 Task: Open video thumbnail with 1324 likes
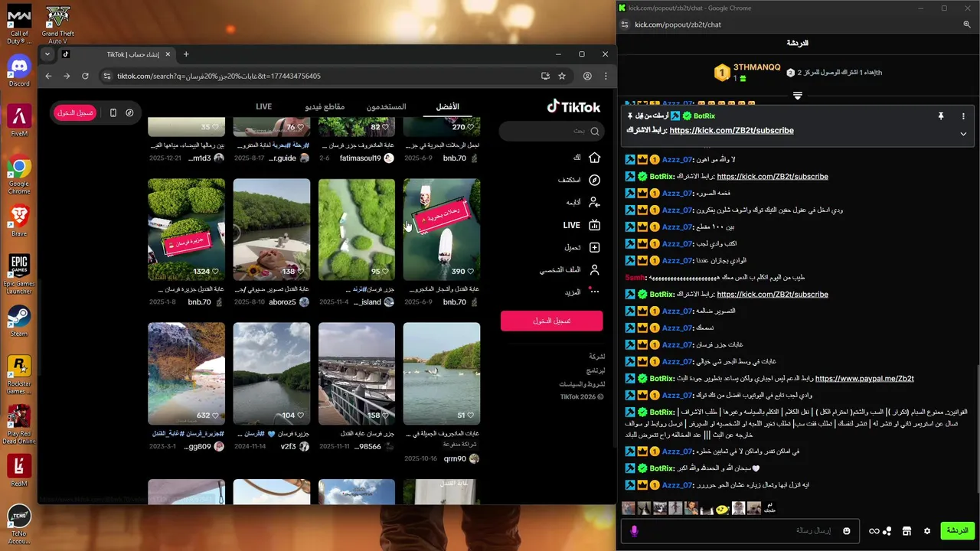186,230
